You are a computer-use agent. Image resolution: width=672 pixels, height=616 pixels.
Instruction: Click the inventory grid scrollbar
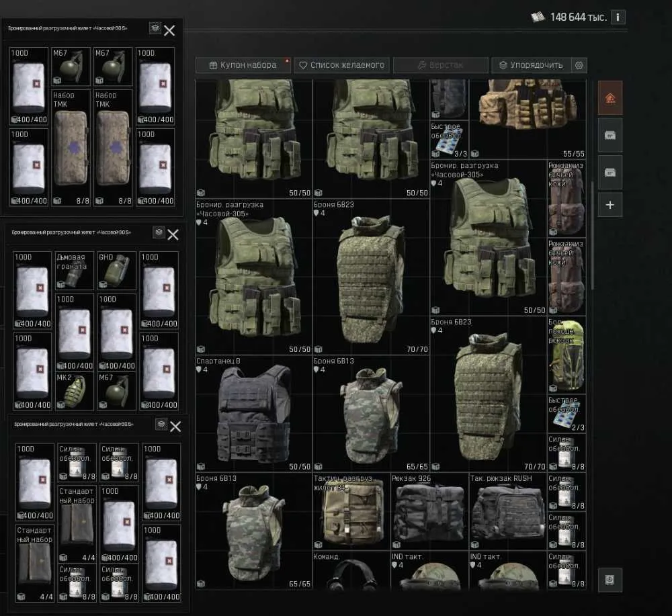(593, 236)
